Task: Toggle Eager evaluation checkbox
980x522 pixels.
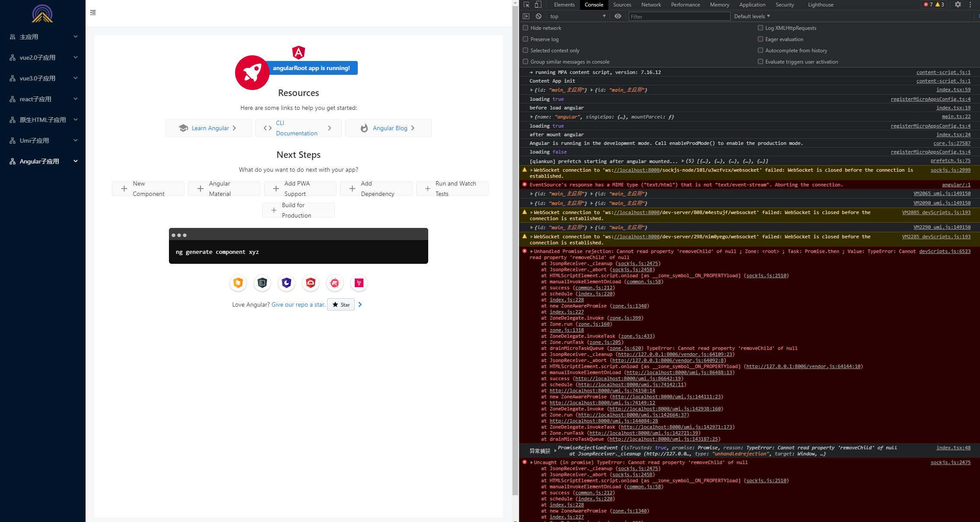Action: pyautogui.click(x=760, y=39)
